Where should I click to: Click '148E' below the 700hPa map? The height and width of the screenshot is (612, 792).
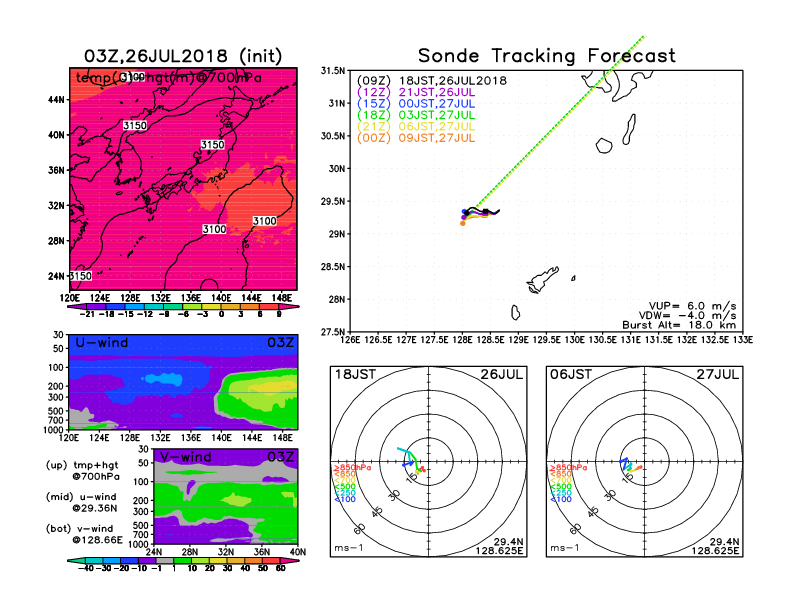282,298
